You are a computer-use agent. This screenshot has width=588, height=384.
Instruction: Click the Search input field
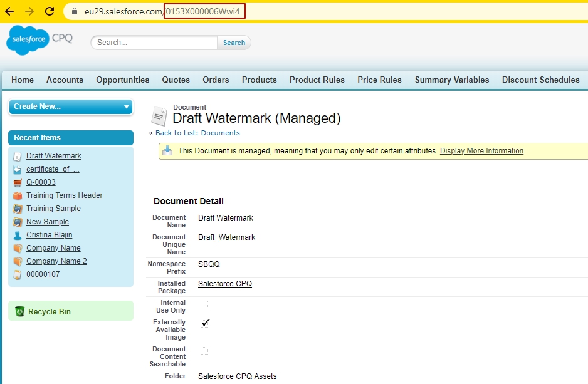click(154, 43)
